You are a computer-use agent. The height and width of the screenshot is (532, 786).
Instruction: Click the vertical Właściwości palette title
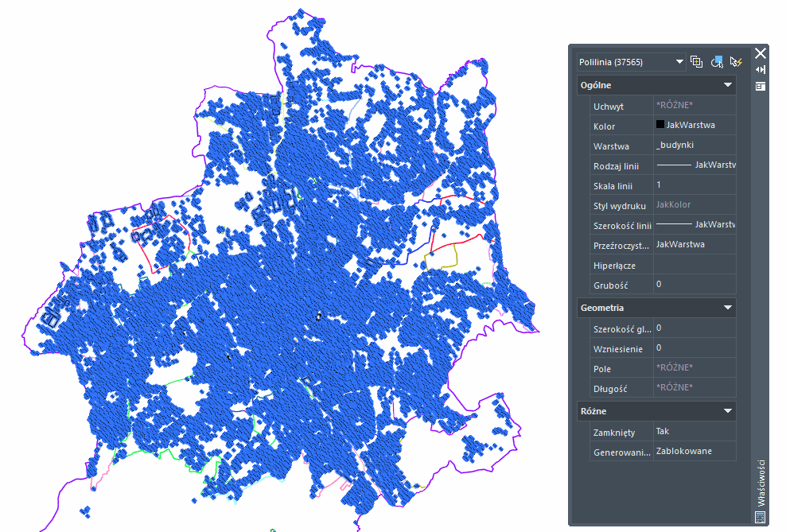click(761, 483)
